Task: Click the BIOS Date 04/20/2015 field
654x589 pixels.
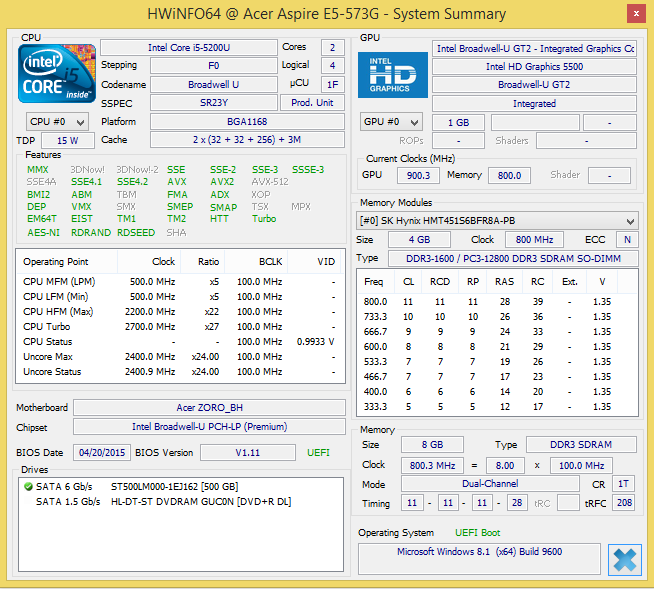Action: pyautogui.click(x=102, y=453)
